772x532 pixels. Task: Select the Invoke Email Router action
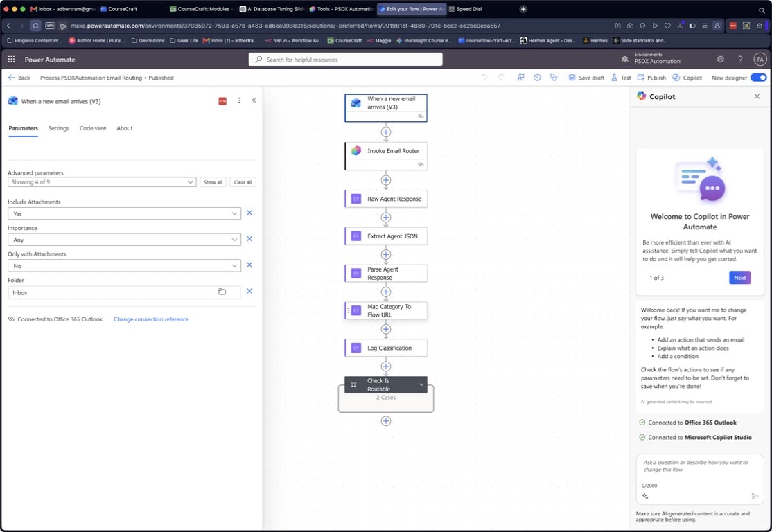pos(386,156)
